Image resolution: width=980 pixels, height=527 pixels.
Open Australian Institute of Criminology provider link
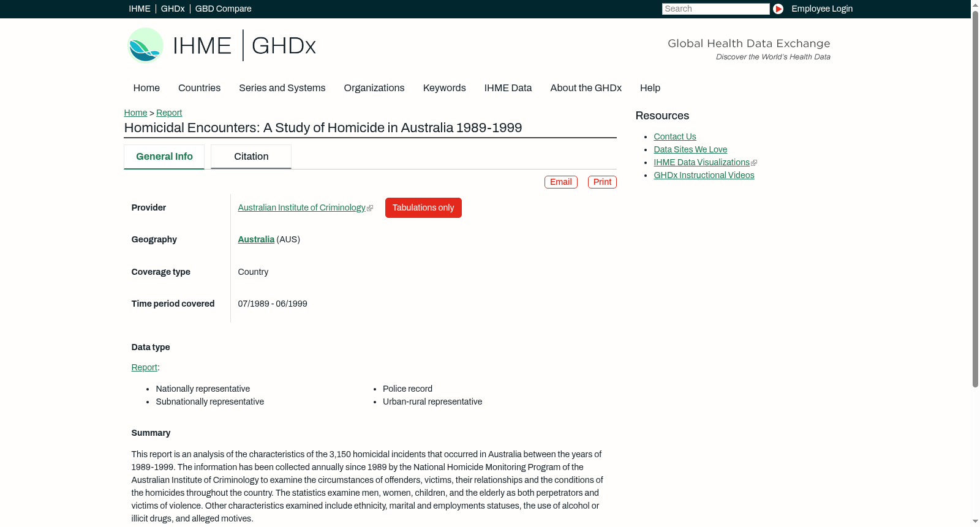301,208
